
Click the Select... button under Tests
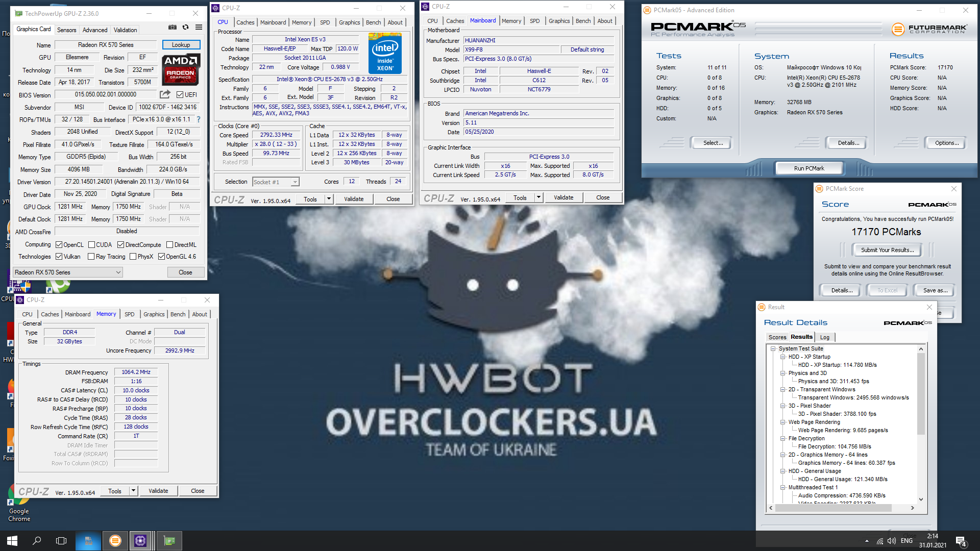point(713,143)
